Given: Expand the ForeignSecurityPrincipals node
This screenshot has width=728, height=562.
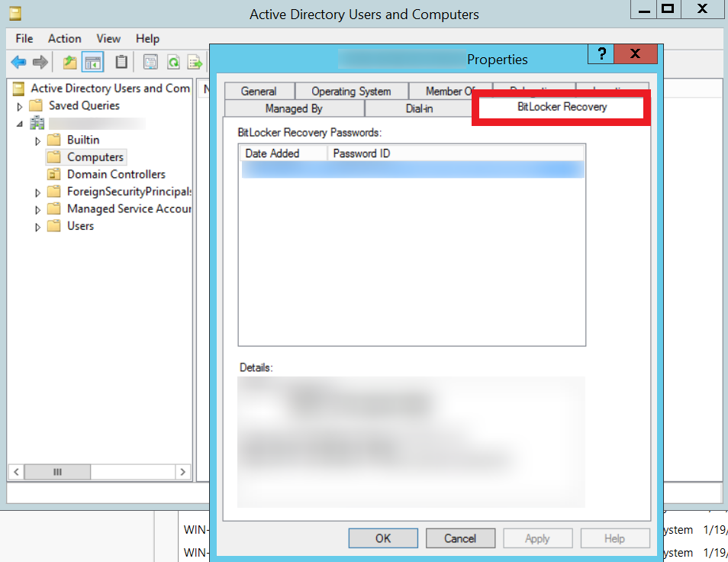Looking at the screenshot, I should click(37, 191).
